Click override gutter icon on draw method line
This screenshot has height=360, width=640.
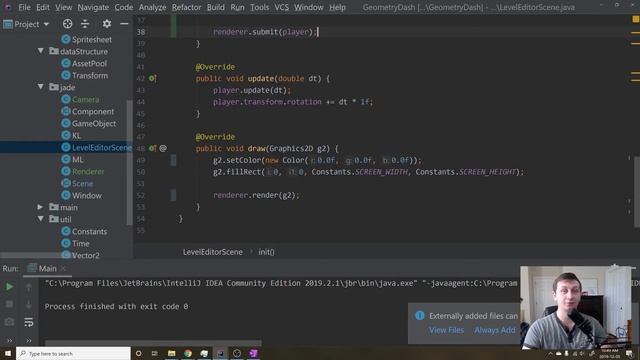click(152, 148)
